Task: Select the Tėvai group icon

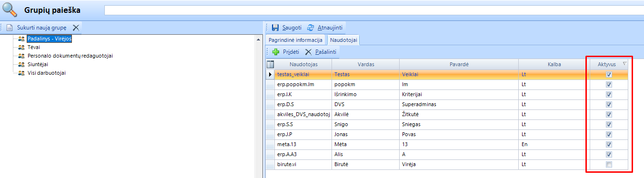Action: point(21,47)
